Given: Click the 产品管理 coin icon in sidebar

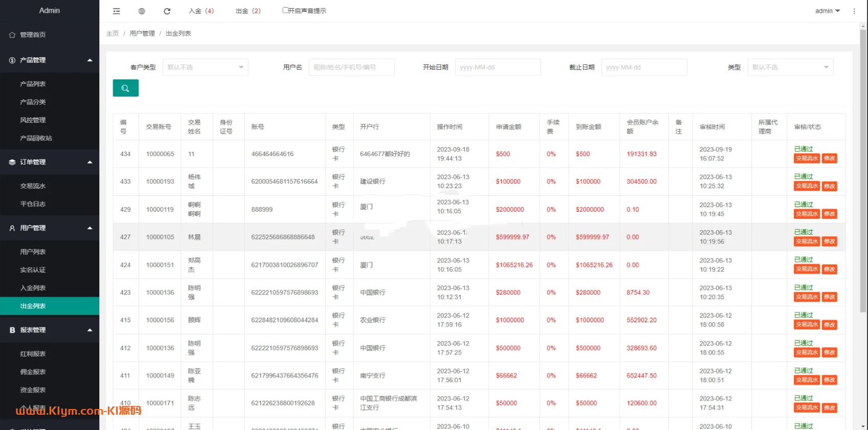Looking at the screenshot, I should (x=12, y=60).
